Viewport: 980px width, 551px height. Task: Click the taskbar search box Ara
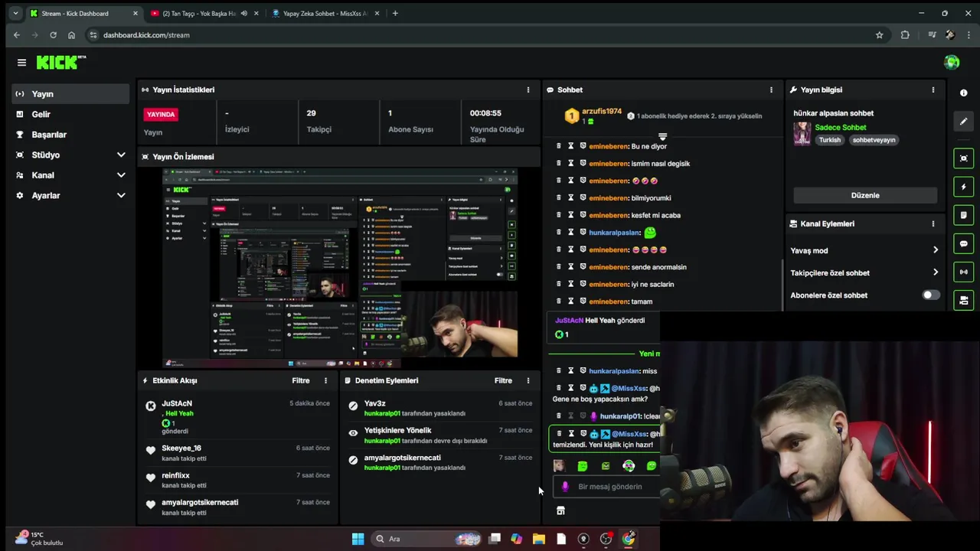coord(426,539)
